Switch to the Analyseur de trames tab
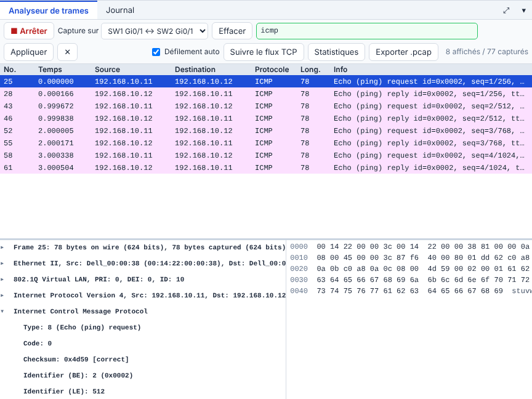Screen dimensions: 532x399 pos(49,10)
